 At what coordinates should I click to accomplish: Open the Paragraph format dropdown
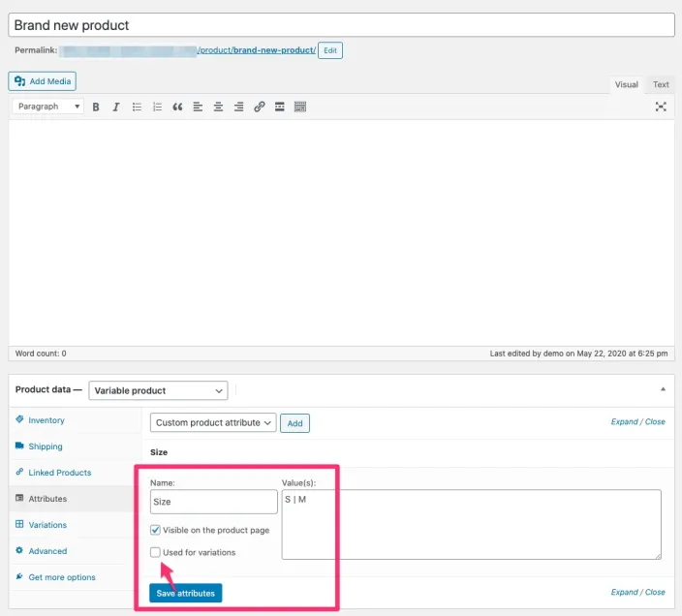48,107
